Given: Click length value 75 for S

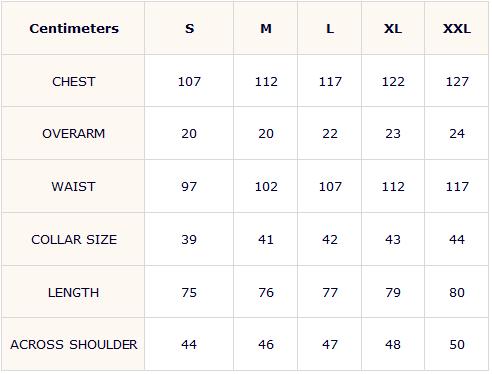Looking at the screenshot, I should (x=189, y=293).
